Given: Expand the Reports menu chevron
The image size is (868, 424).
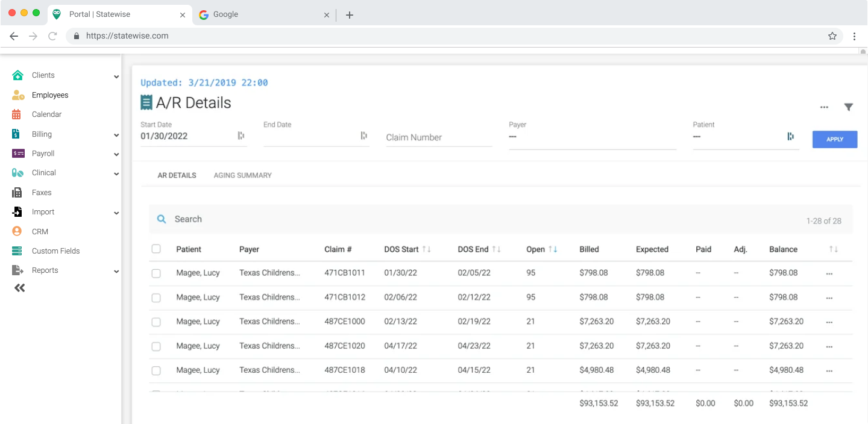Looking at the screenshot, I should pos(116,272).
